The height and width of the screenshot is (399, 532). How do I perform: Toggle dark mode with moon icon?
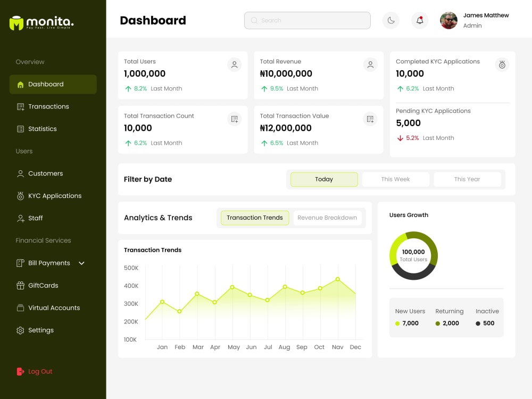pos(391,20)
